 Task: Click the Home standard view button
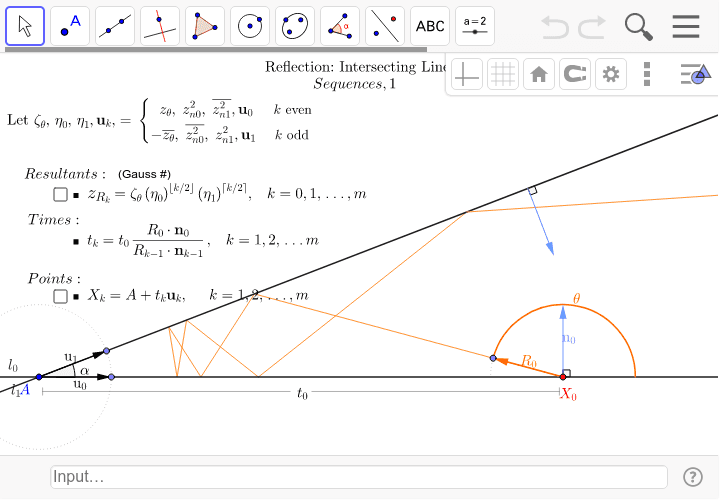539,74
